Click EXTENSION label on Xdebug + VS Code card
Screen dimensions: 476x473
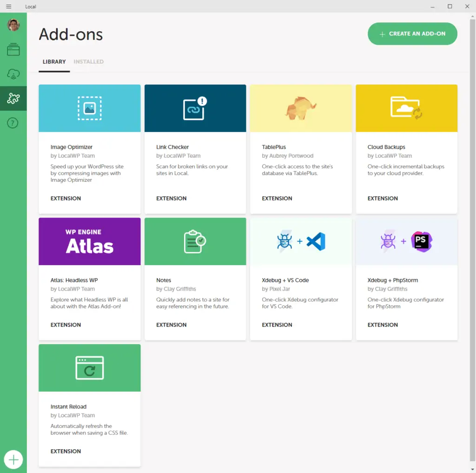(x=277, y=325)
